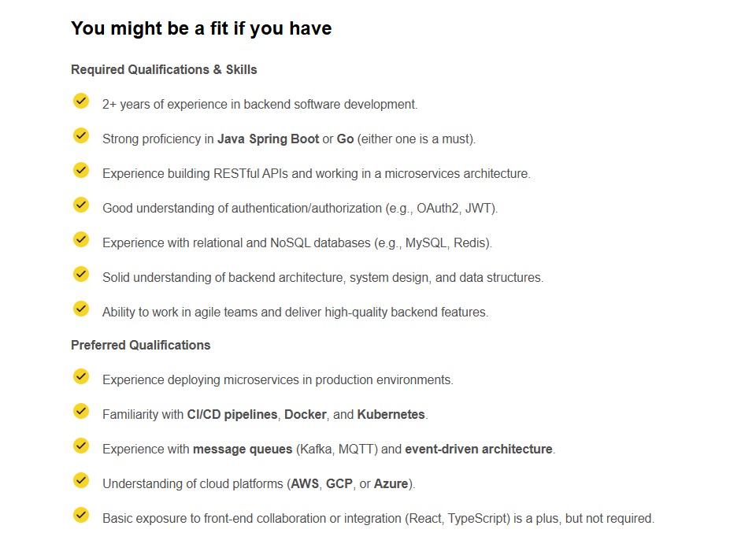Screen dimensions: 756x544
Task: Click the Preferred Qualifications subheading
Action: click(141, 346)
